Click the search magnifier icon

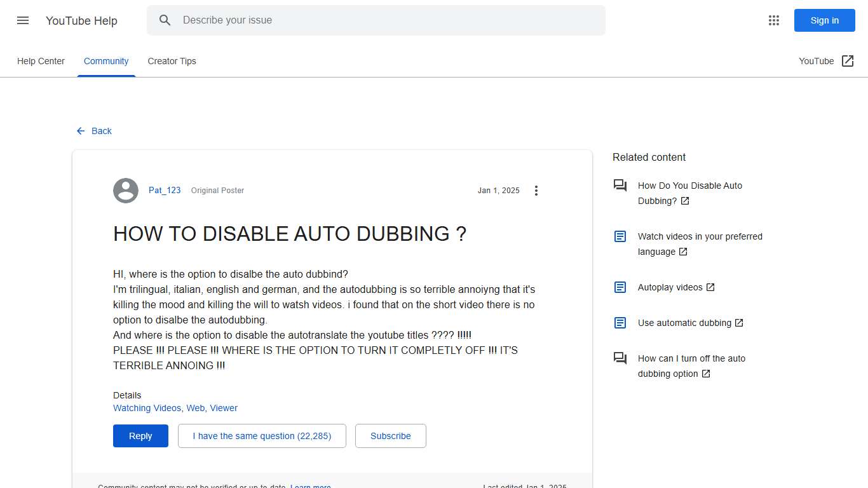165,20
